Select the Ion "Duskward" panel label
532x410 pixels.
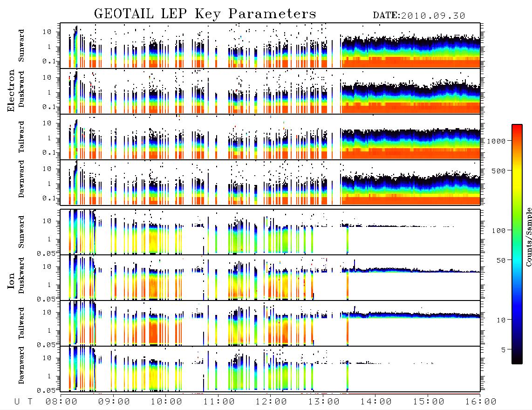[x=21, y=275]
